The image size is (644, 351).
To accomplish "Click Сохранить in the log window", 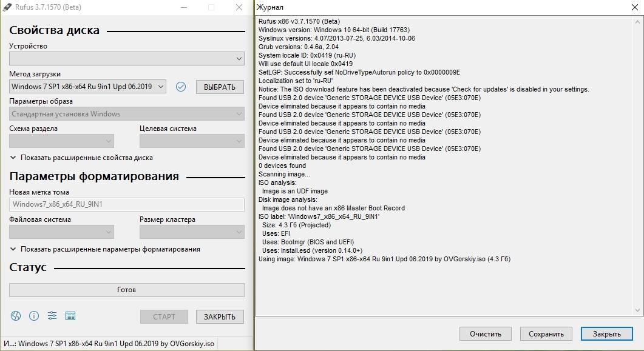I will point(546,334).
